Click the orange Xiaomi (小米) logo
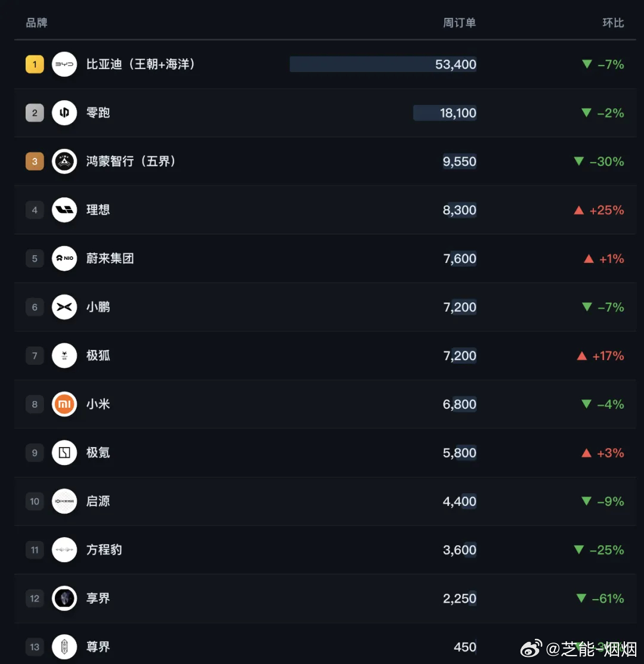 (64, 404)
